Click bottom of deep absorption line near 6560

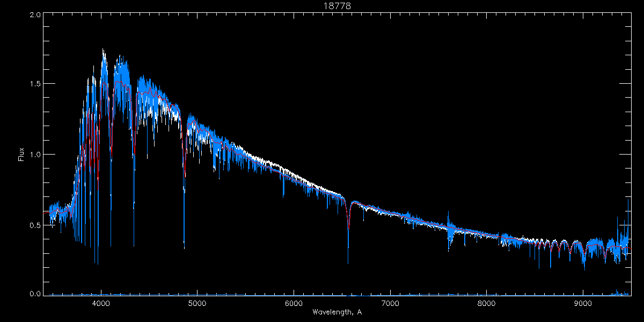(x=348, y=262)
